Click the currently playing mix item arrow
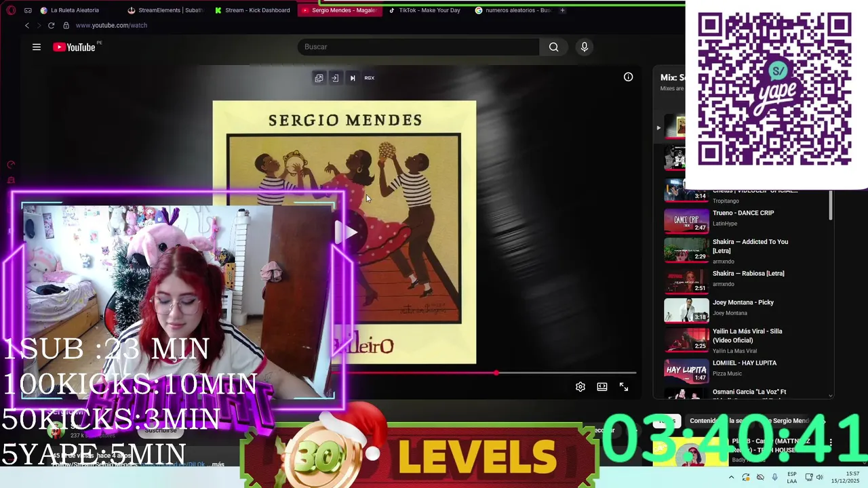868x488 pixels. pyautogui.click(x=658, y=127)
